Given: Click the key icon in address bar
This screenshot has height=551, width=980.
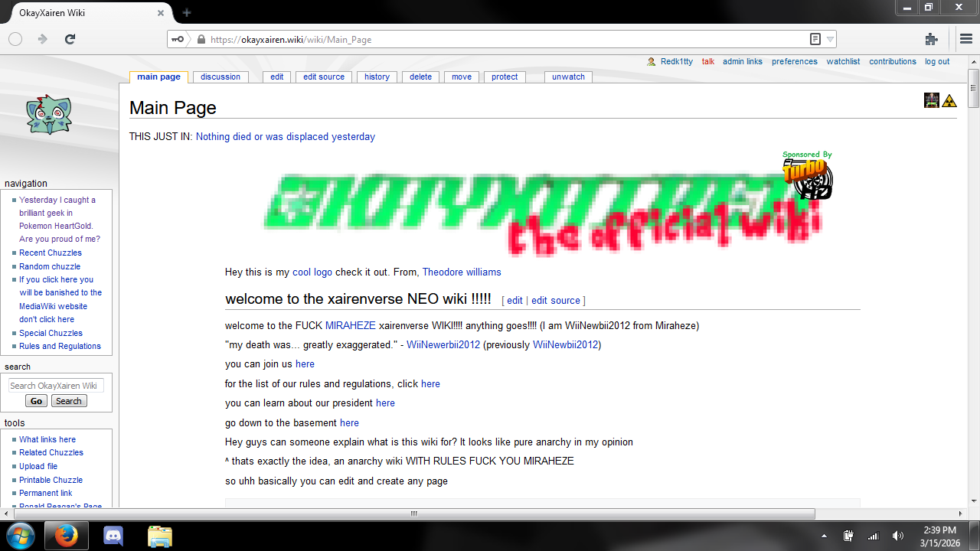Looking at the screenshot, I should [x=178, y=39].
